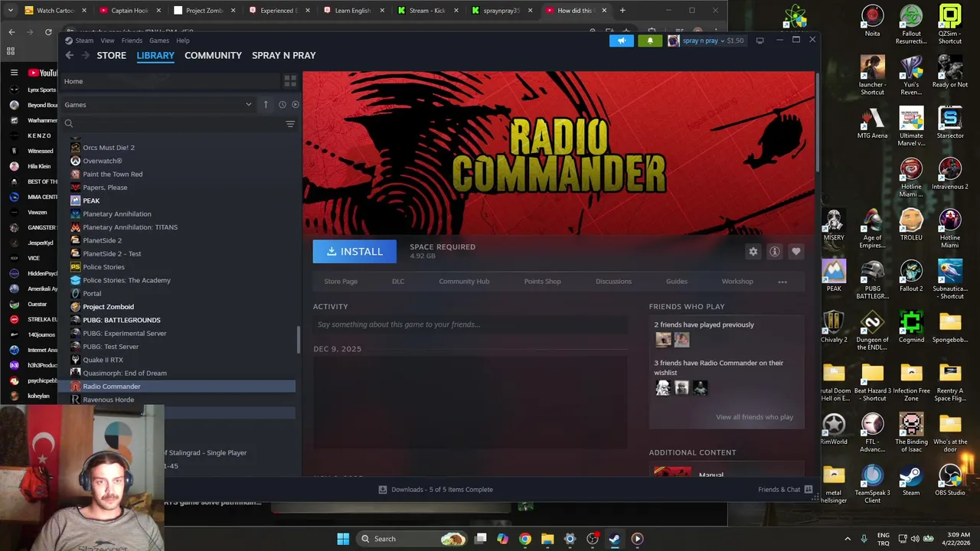
Task: Click the Windows Start button
Action: (343, 539)
